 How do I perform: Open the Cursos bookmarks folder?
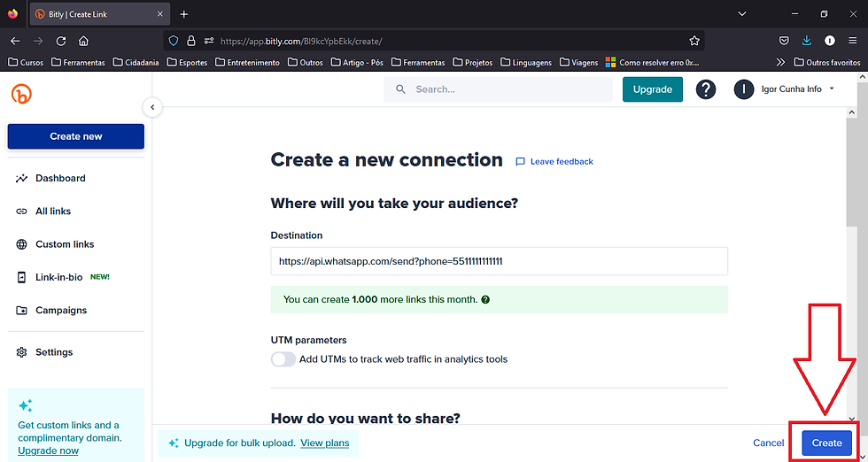26,63
